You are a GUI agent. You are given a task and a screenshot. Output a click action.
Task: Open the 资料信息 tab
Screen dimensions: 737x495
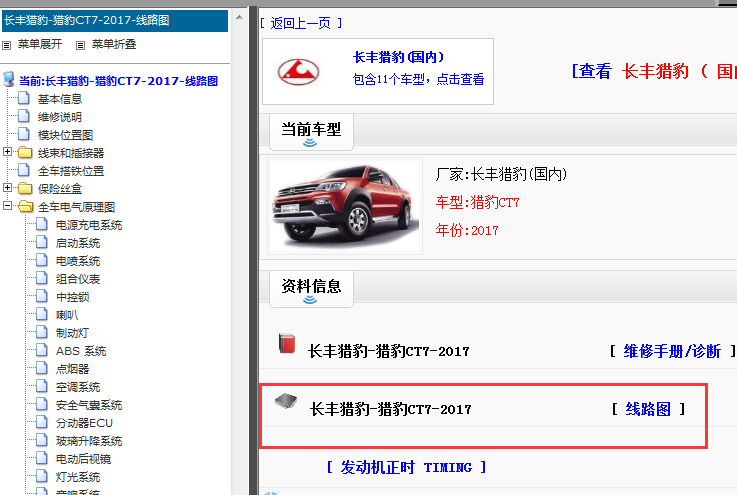click(311, 289)
